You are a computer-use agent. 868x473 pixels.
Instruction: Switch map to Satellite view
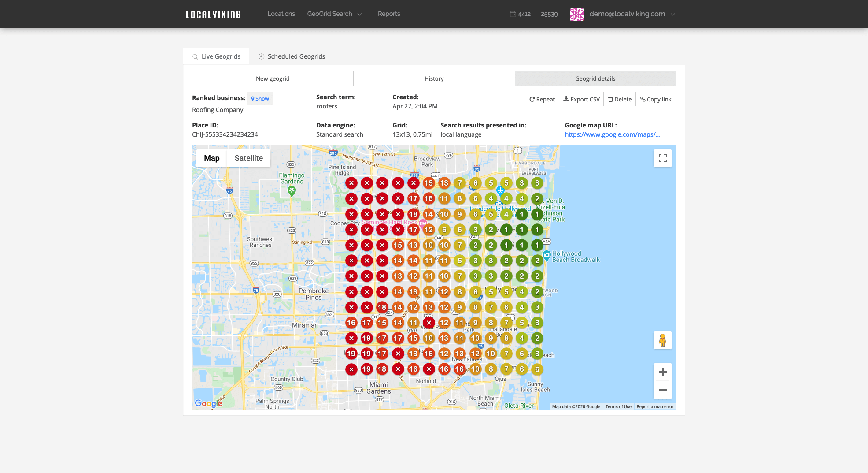pyautogui.click(x=248, y=158)
